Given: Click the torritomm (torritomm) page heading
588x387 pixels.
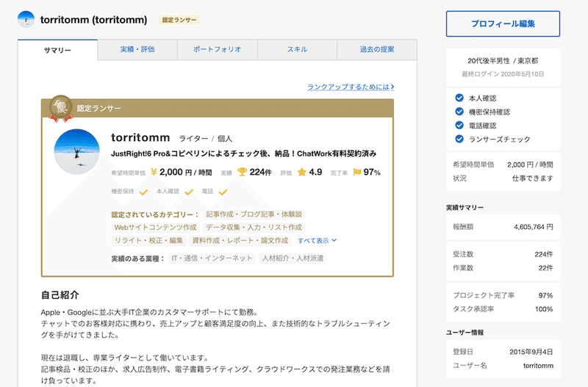Looking at the screenshot, I should [94, 20].
